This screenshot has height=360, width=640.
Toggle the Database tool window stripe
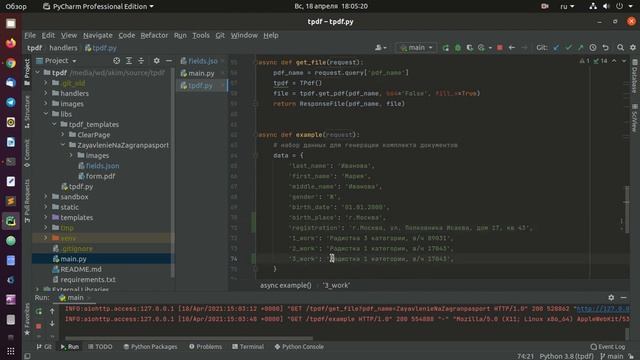pyautogui.click(x=635, y=76)
